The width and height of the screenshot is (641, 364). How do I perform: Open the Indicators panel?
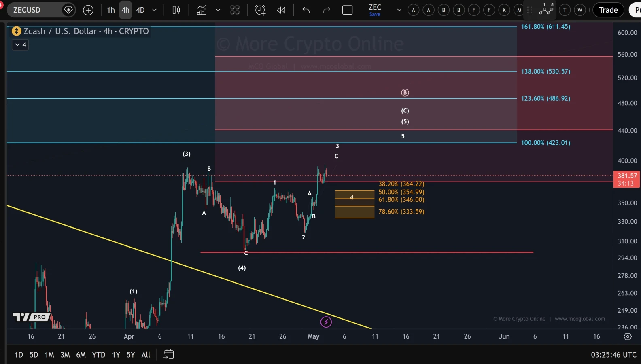[x=202, y=10]
